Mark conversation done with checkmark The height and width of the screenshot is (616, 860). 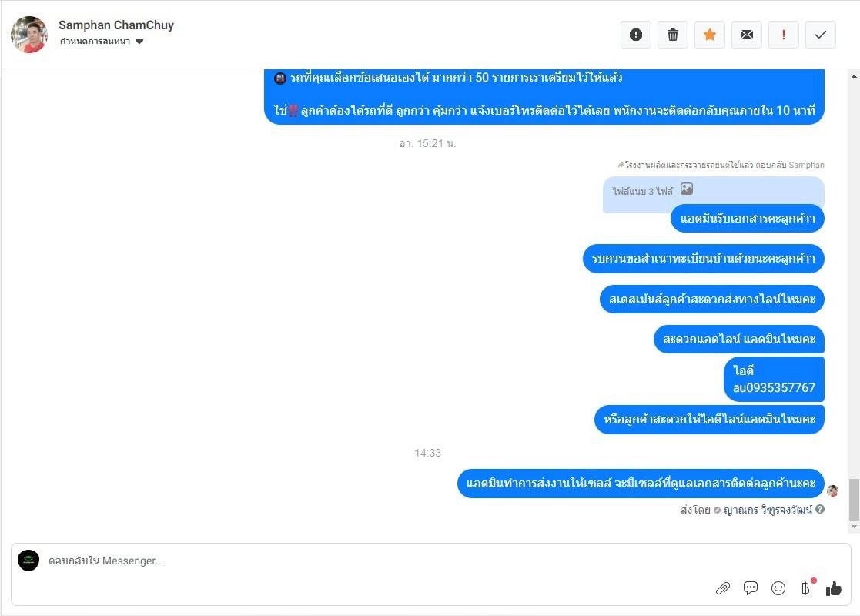821,35
